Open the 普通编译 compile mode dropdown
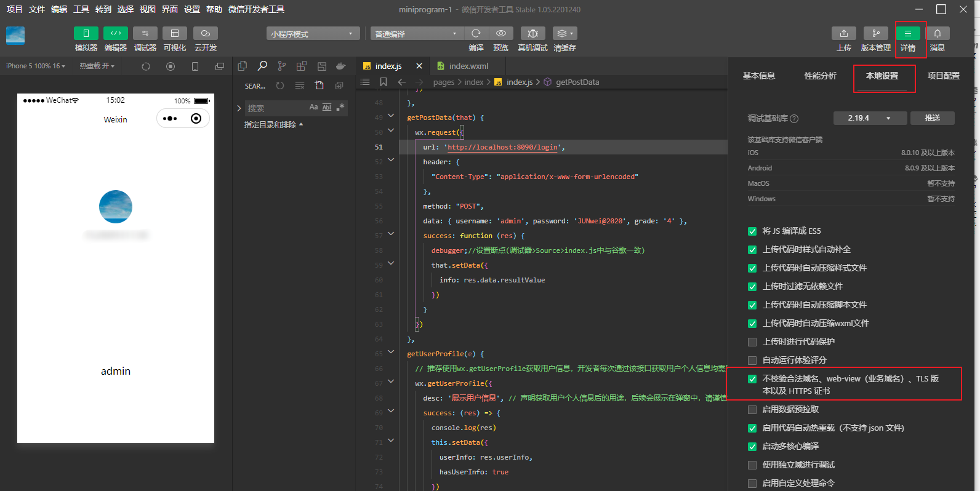 (416, 34)
